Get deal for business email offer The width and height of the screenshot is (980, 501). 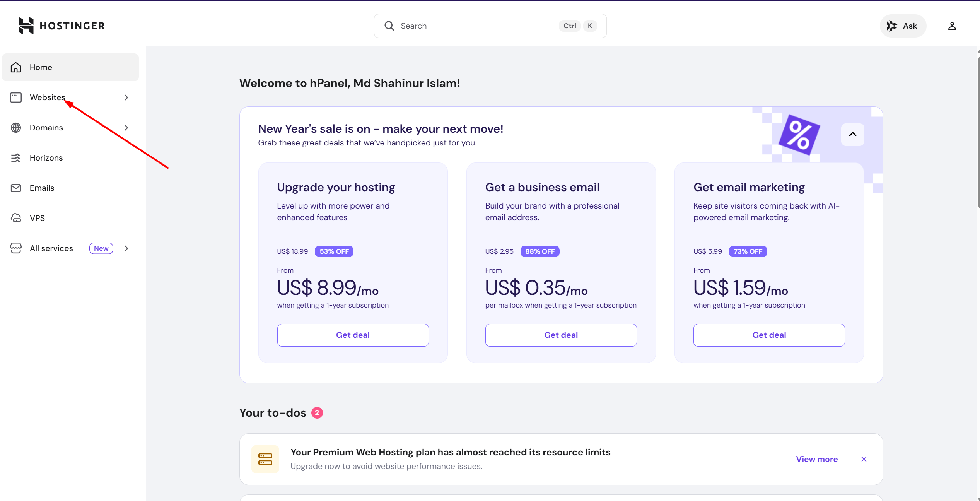tap(560, 335)
